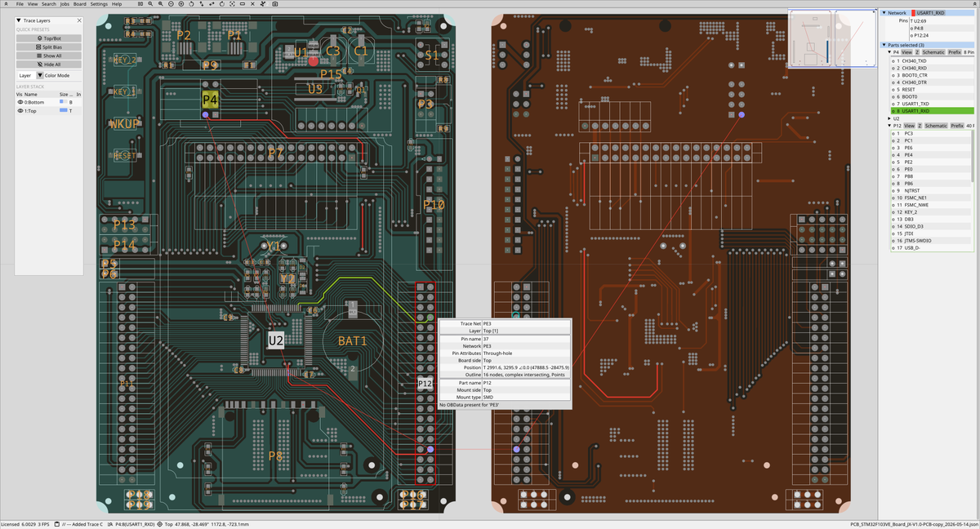Open the Jobs menu
This screenshot has height=529, width=980.
[65, 4]
